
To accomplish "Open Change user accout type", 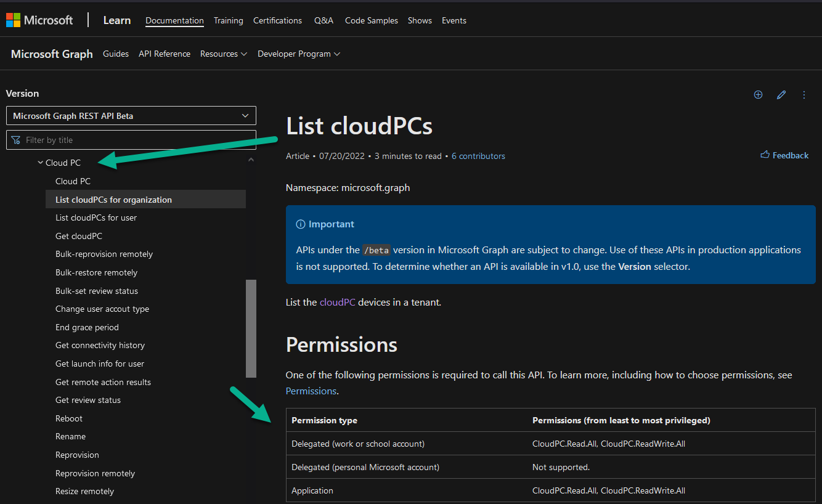I will [x=102, y=309].
